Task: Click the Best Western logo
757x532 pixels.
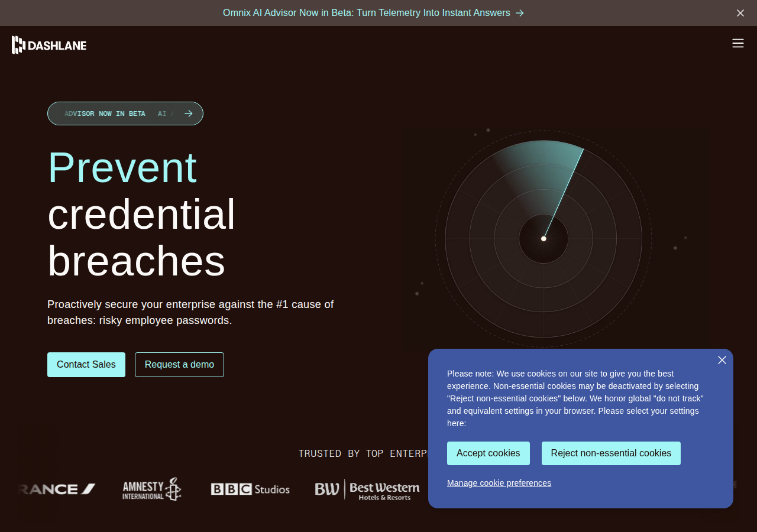Action: tap(367, 490)
